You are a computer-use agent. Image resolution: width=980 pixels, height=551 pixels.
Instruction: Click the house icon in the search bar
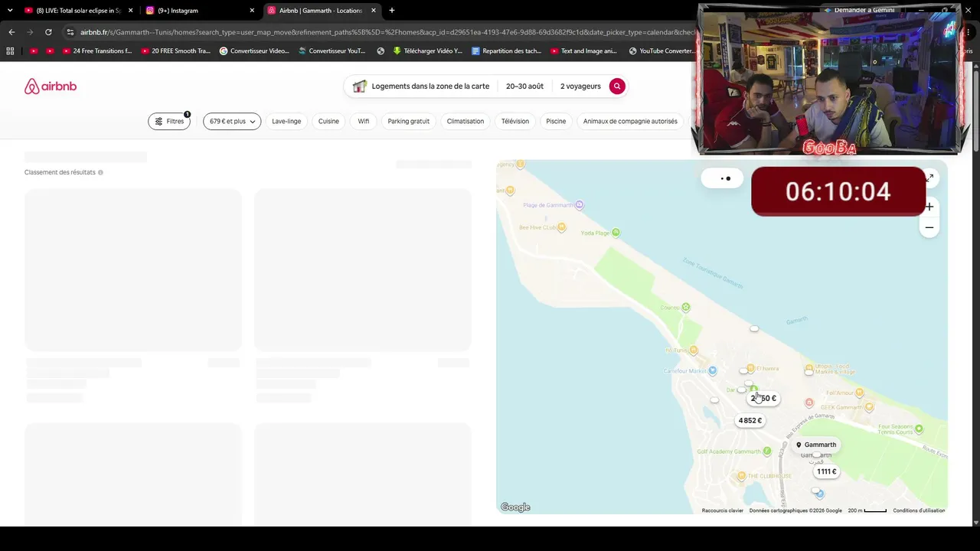[x=359, y=86]
